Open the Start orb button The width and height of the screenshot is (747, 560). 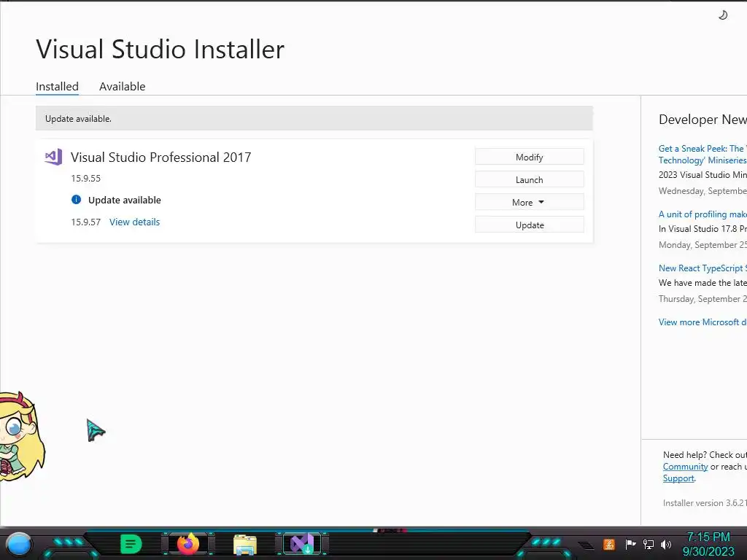[x=19, y=544]
